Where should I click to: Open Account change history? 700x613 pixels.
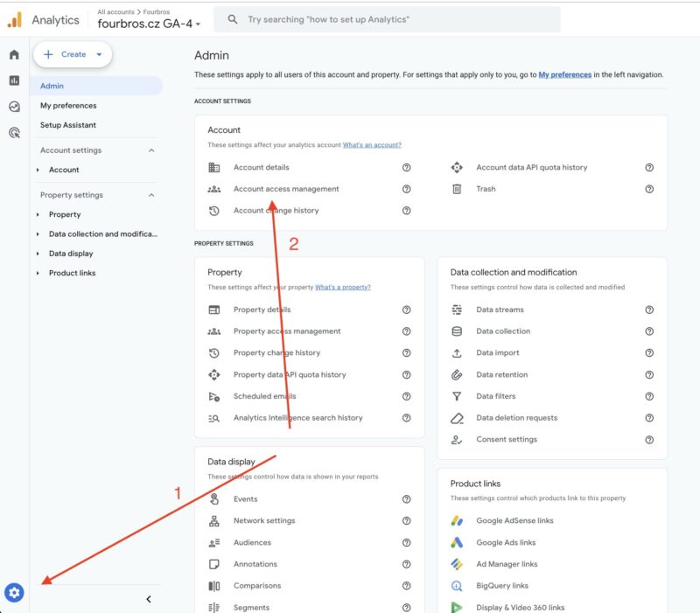[x=276, y=211]
